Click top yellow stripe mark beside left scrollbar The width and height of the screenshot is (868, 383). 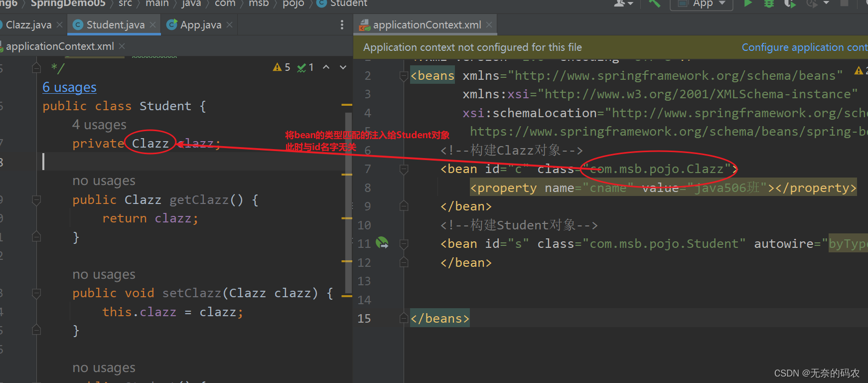point(347,105)
